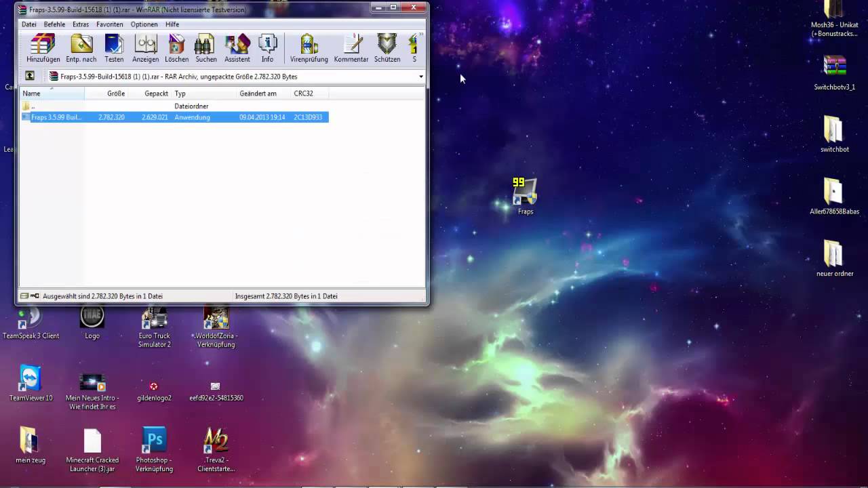Sort by the CRC32 column header

(x=310, y=94)
